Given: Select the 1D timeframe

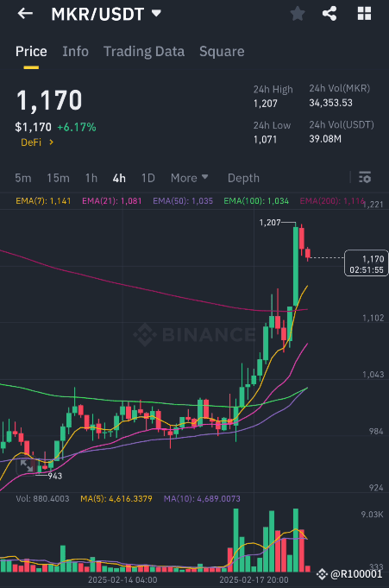Looking at the screenshot, I should [148, 178].
